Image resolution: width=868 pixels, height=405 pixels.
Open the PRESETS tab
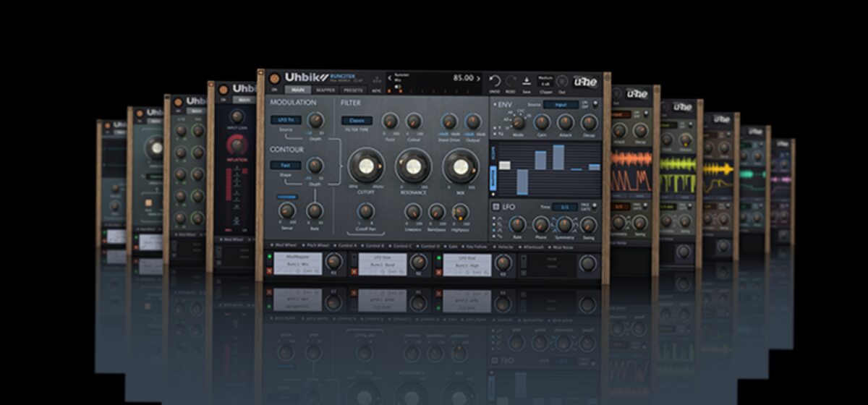(x=353, y=90)
